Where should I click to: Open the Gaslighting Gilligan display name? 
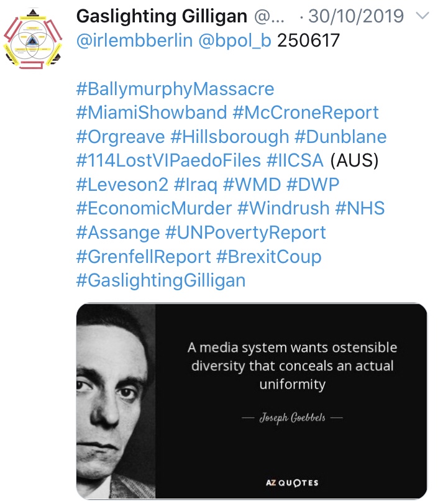click(x=162, y=16)
